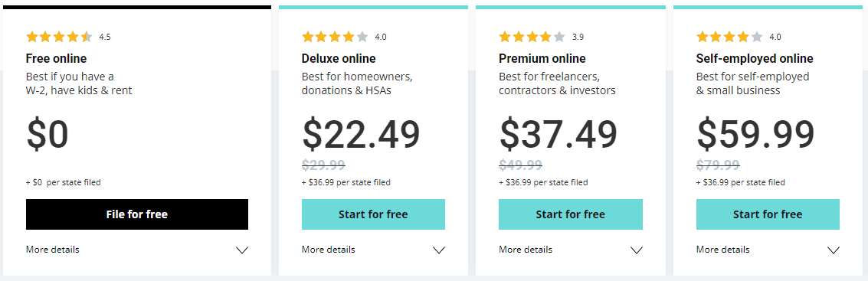Open More details text under Self-employed online
The height and width of the screenshot is (281, 868).
point(723,250)
